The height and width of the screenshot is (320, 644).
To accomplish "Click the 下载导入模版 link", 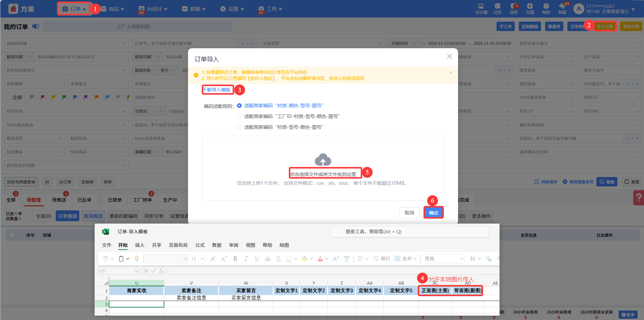I will point(217,90).
